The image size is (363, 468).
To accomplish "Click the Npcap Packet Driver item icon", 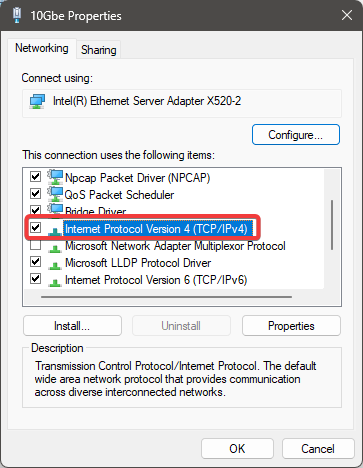I will coord(55,177).
